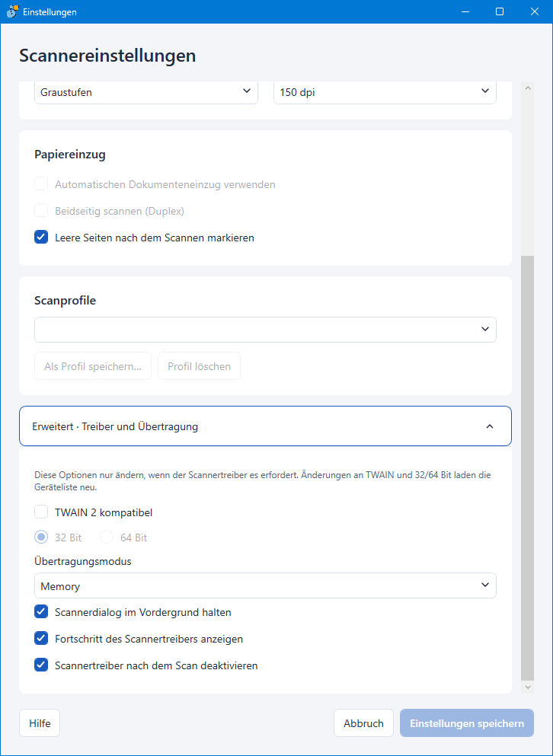Click the Scannereinstellungen heading

[107, 56]
